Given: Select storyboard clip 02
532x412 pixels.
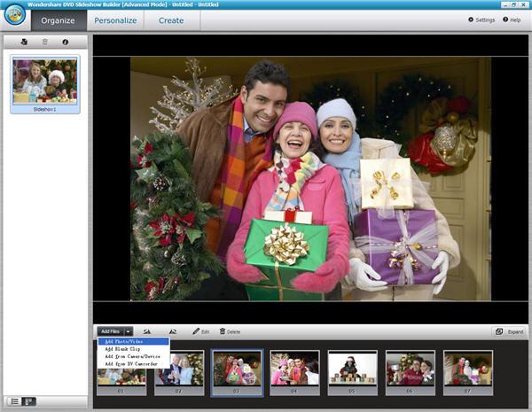Looking at the screenshot, I should coord(179,373).
